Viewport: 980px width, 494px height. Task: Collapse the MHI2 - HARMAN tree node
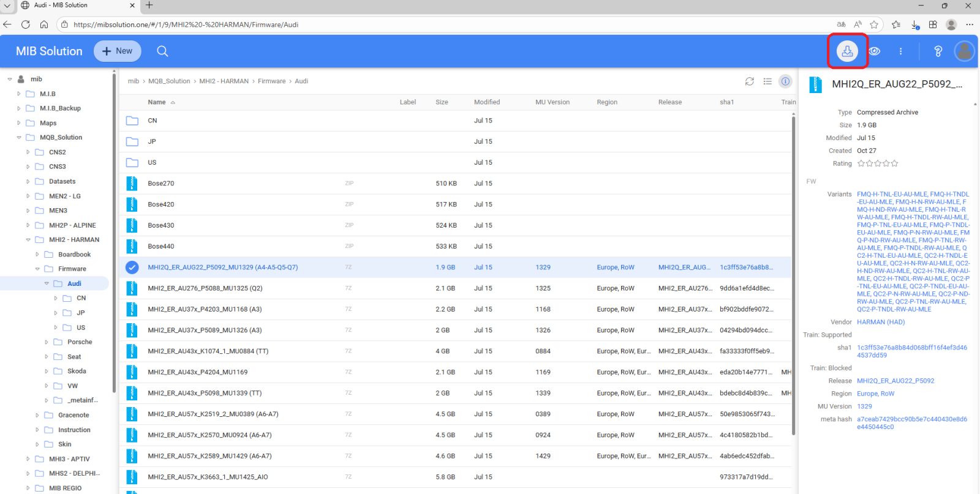coord(28,240)
